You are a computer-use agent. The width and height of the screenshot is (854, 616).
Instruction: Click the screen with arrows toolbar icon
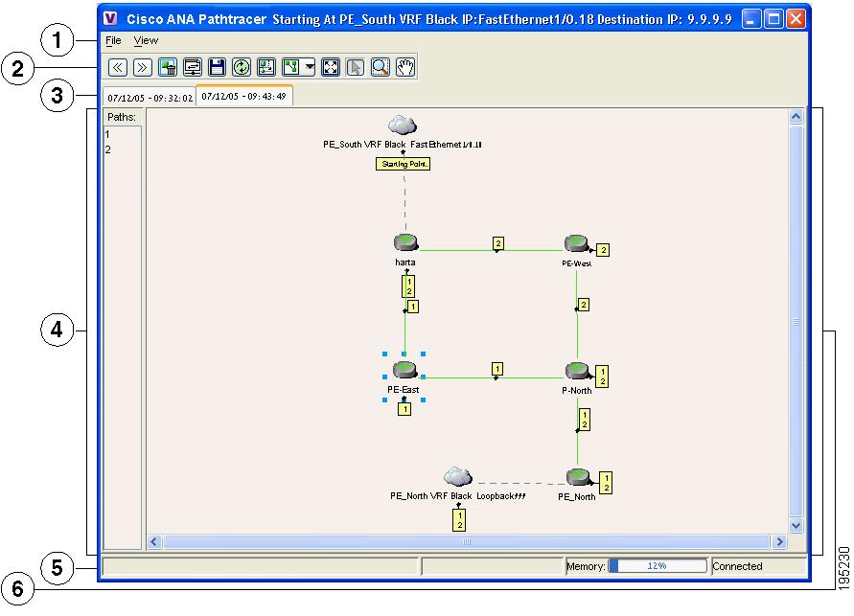193,67
